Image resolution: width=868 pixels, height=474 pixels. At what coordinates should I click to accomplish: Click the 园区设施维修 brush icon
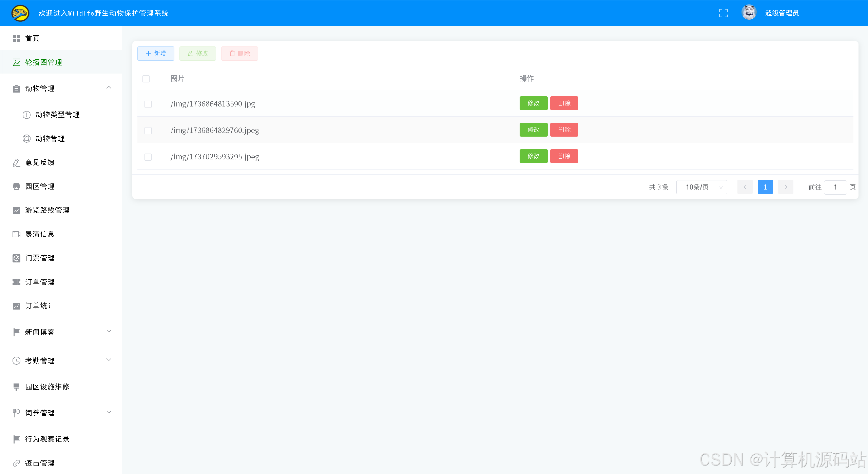pos(16,387)
